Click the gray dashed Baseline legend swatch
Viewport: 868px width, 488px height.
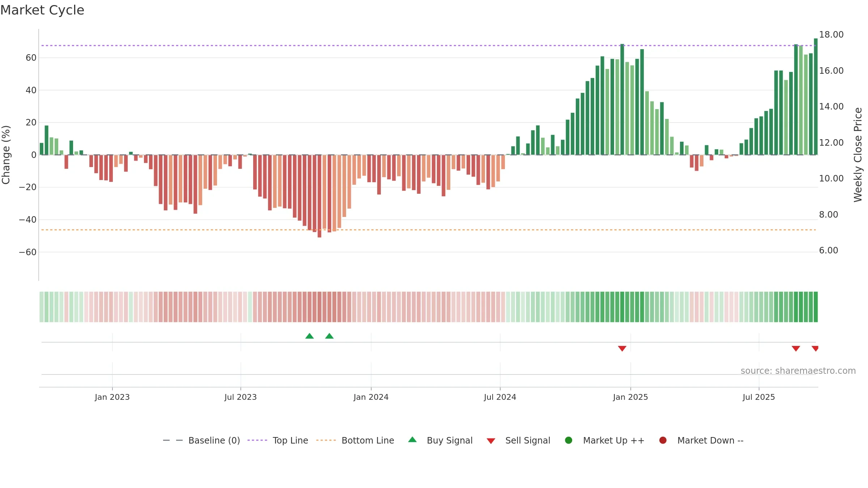173,440
